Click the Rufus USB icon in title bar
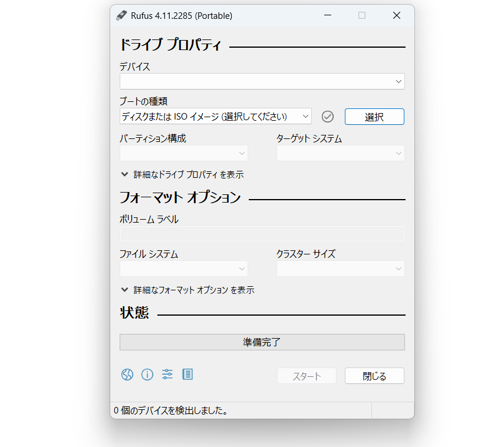This screenshot has height=447, width=504. pyautogui.click(x=121, y=16)
